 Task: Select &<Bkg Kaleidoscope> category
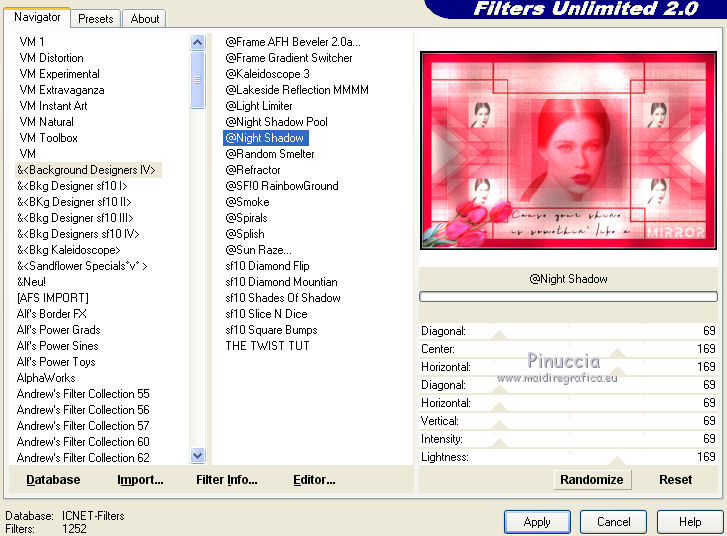coord(69,250)
